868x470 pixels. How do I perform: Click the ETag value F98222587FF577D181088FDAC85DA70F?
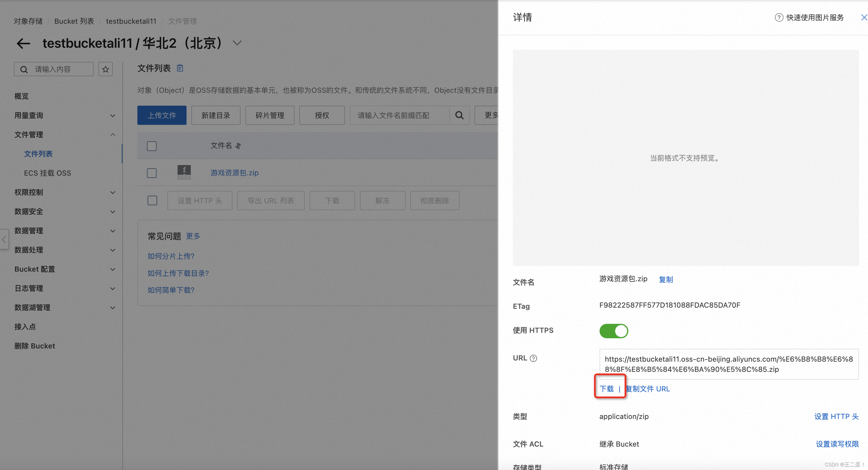click(669, 306)
